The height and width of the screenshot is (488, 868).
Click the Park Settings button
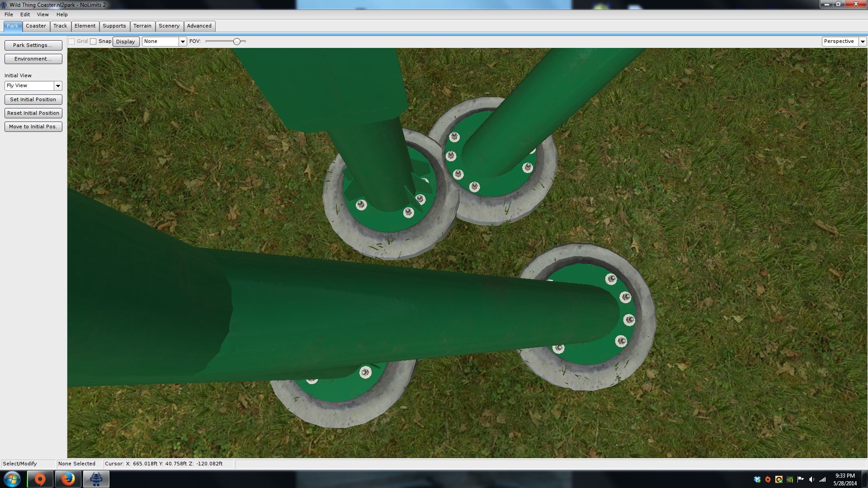pos(33,45)
